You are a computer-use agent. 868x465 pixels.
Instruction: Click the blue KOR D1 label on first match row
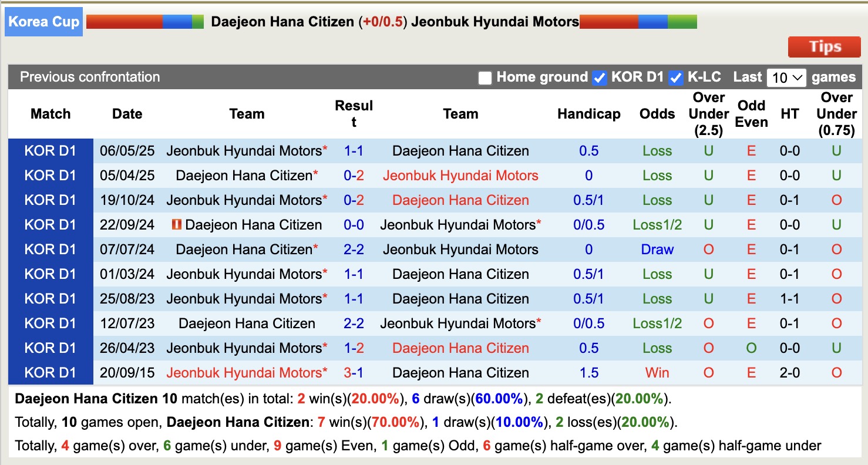(50, 150)
